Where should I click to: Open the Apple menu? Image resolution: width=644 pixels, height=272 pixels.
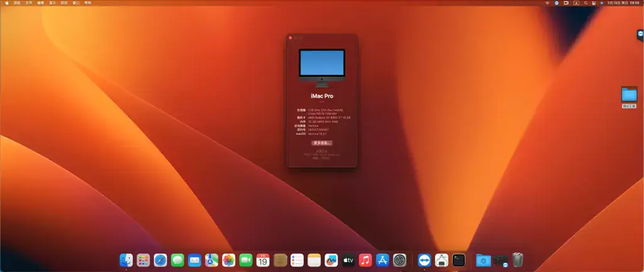point(6,3)
